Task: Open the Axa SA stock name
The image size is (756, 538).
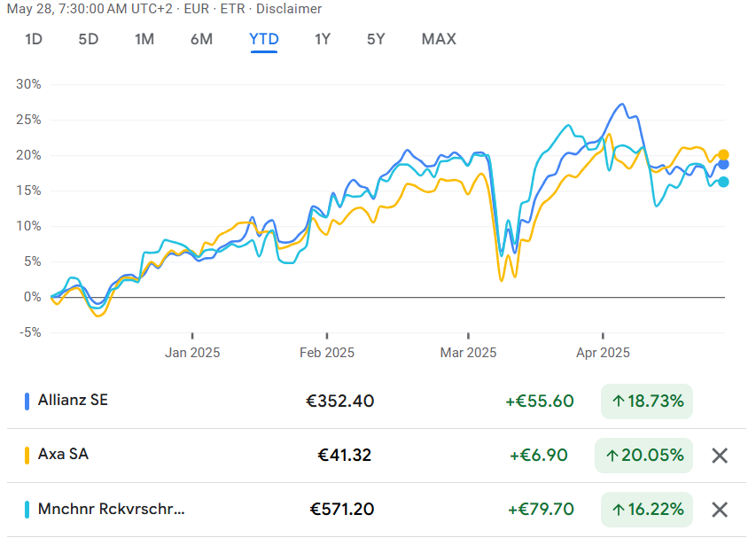Action: 63,454
